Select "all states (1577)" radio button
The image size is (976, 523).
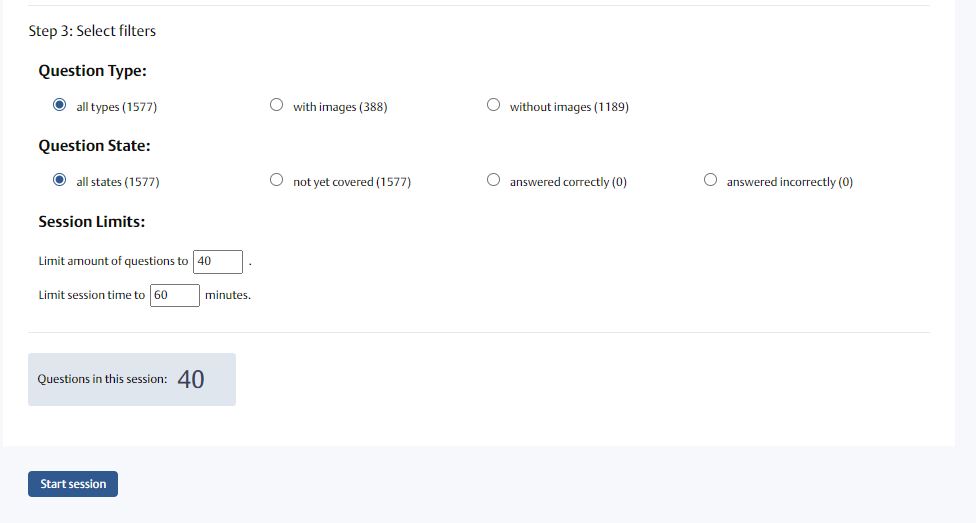pos(60,180)
